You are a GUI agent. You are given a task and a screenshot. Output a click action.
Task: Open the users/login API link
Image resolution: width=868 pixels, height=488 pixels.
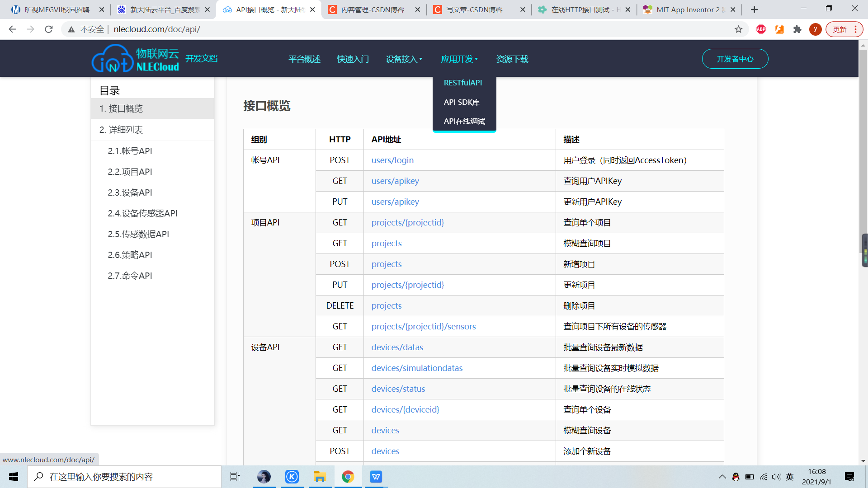pyautogui.click(x=392, y=160)
